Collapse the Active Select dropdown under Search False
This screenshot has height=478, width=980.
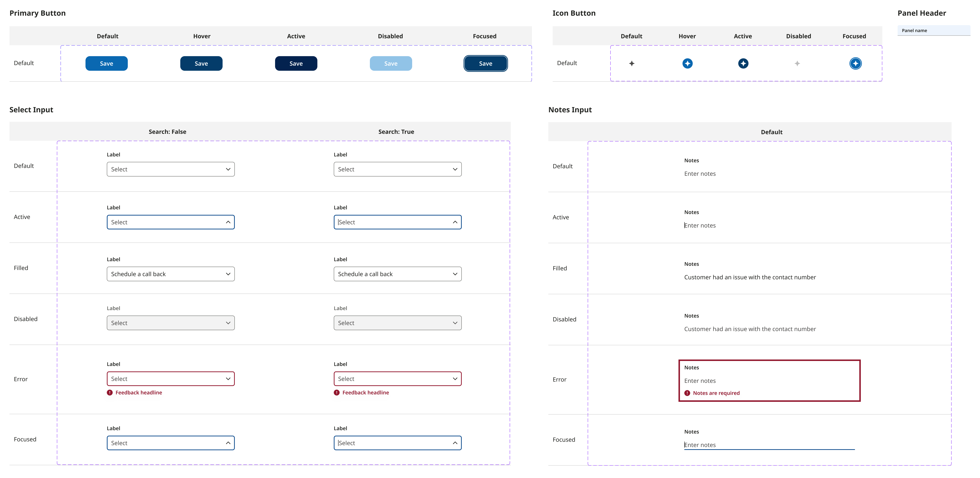(x=170, y=222)
